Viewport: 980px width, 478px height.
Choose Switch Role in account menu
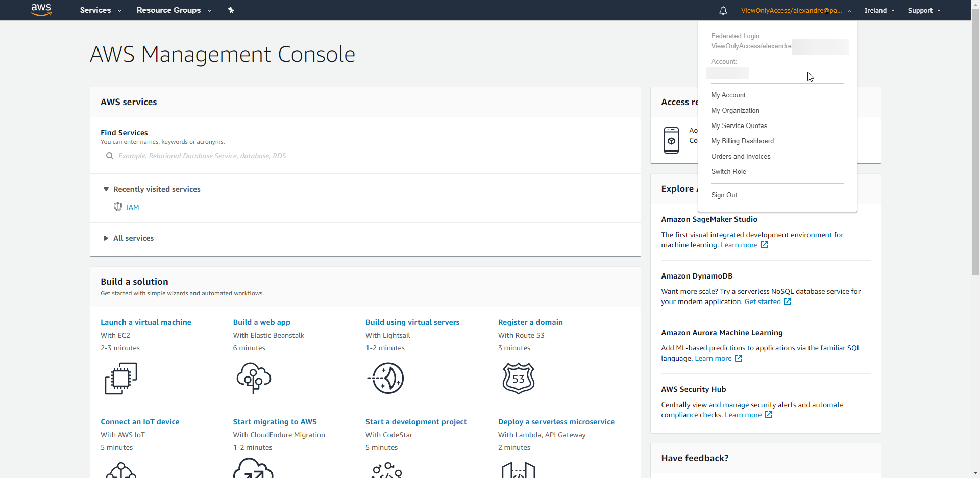pos(728,172)
